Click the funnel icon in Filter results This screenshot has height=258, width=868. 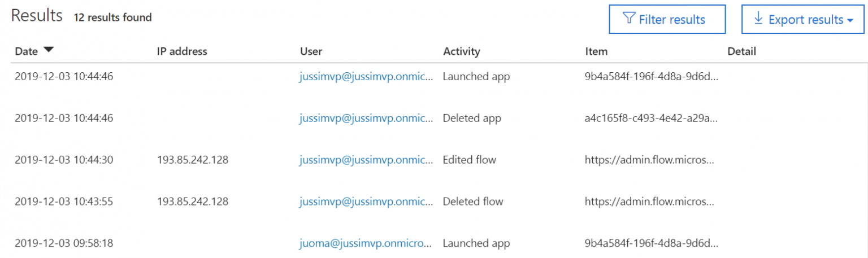point(628,19)
